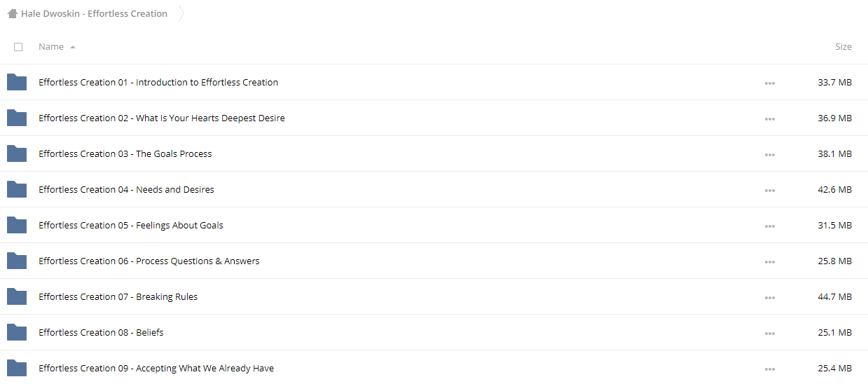
Task: Open Accepting What We Already Have folder
Action: [x=156, y=369]
